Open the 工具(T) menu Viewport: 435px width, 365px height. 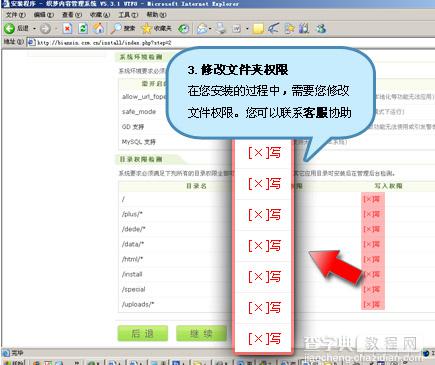click(128, 15)
